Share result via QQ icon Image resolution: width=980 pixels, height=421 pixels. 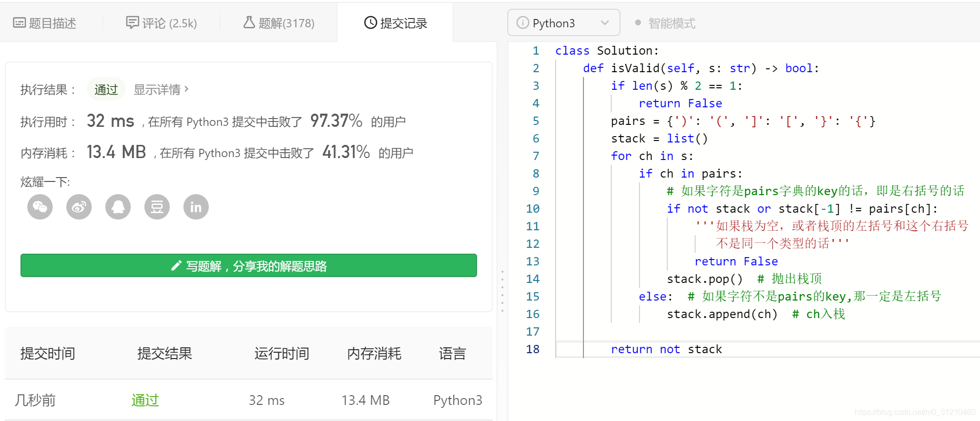pyautogui.click(x=118, y=207)
